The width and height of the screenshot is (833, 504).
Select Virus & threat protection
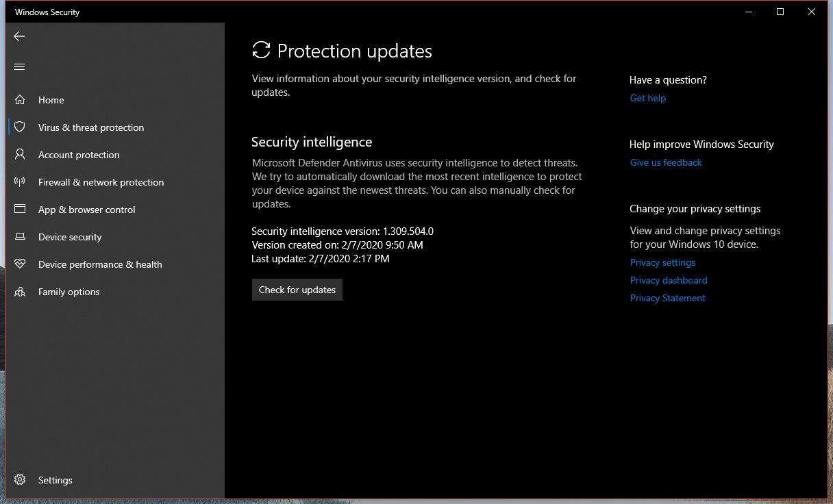[115, 127]
